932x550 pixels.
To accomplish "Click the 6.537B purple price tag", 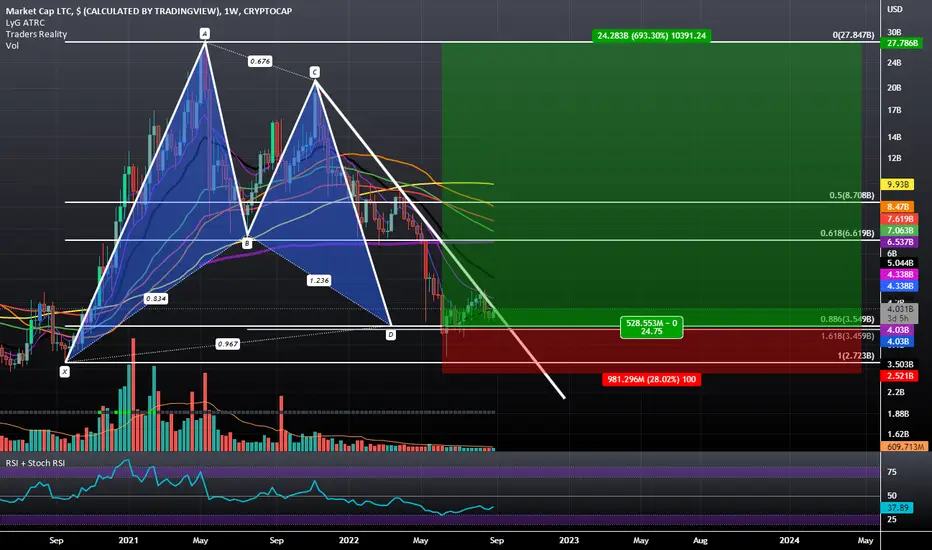I will [900, 242].
